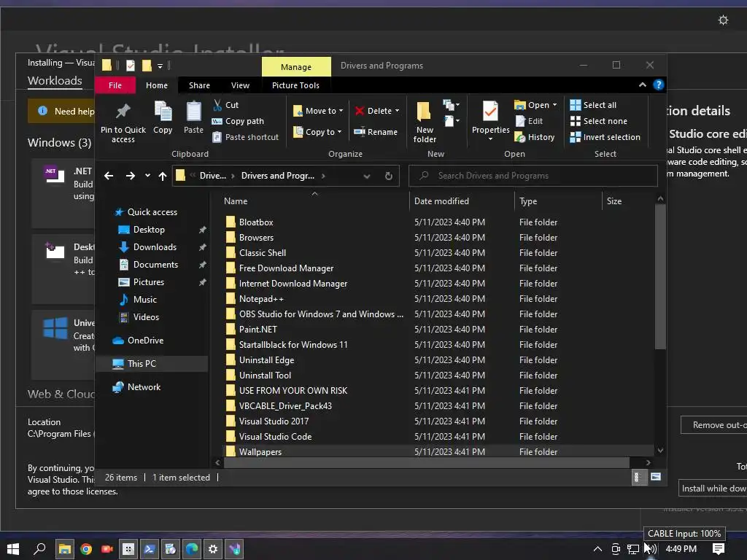Switch to the View ribbon tab

point(240,85)
